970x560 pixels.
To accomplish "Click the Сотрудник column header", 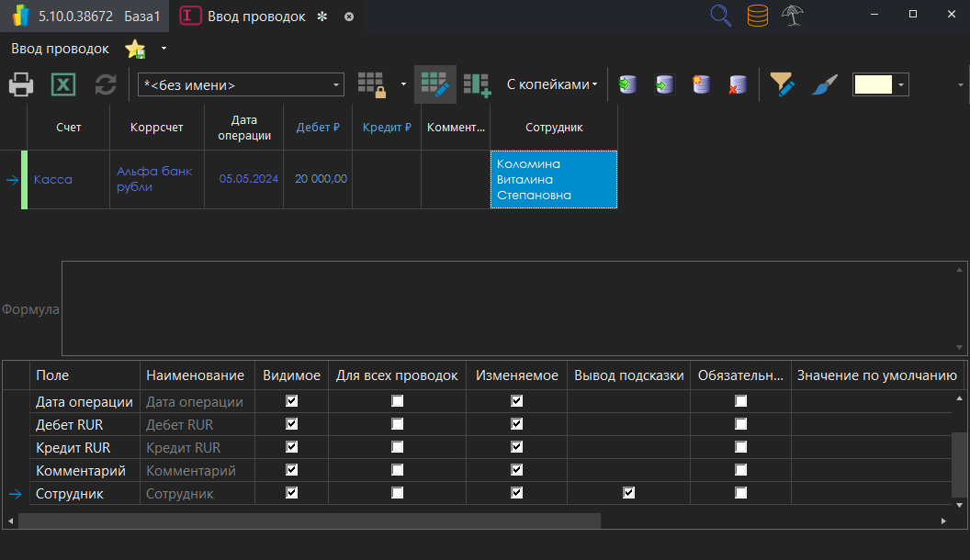I will point(554,128).
